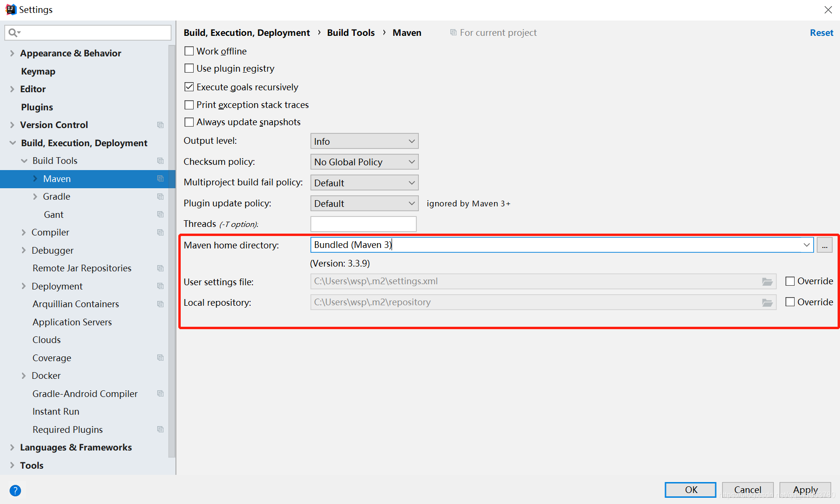The height and width of the screenshot is (504, 840).
Task: Expand Languages & Frameworks node
Action: tap(12, 448)
